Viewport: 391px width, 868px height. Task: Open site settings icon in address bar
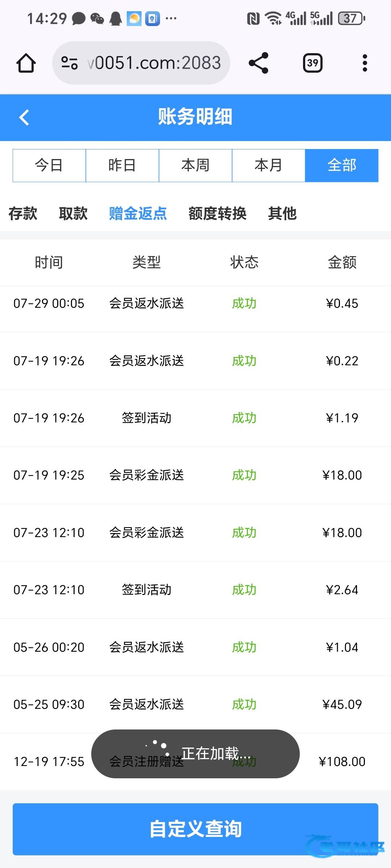[x=69, y=63]
